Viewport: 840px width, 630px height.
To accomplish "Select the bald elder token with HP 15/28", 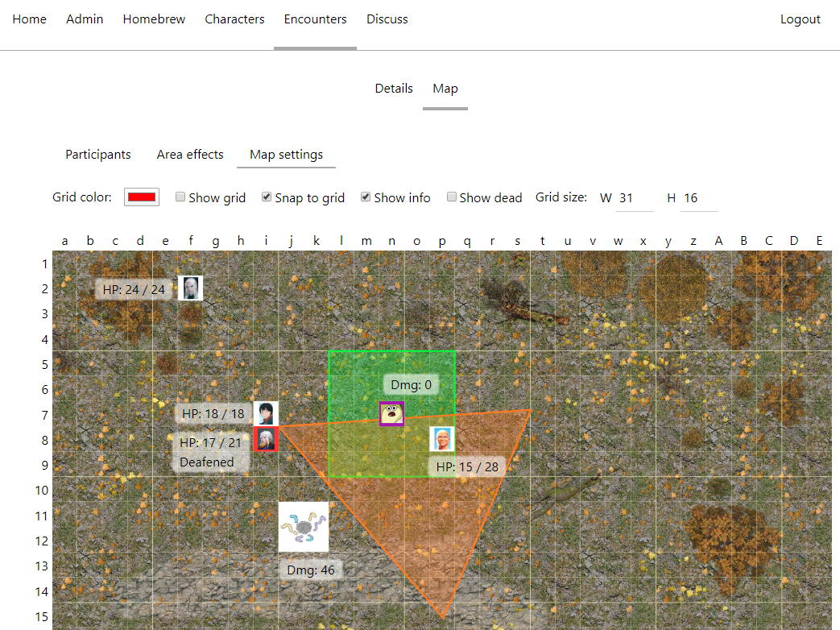I will coord(442,439).
